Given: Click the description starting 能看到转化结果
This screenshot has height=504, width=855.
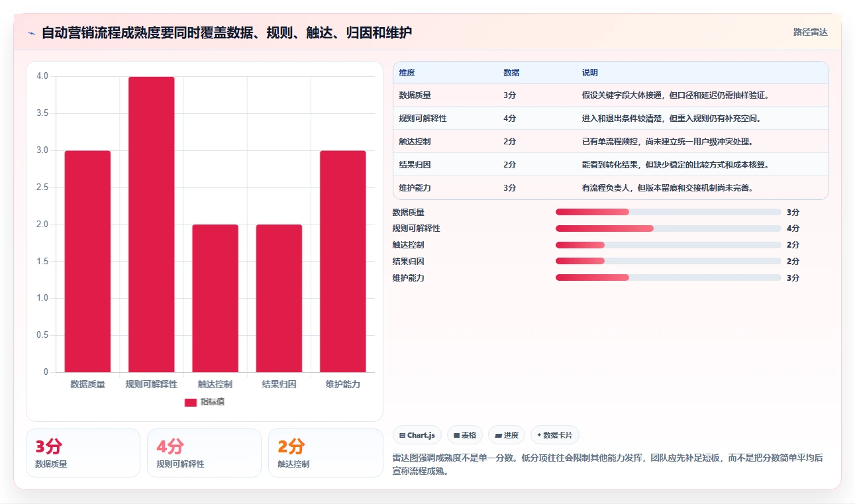Looking at the screenshot, I should [x=675, y=165].
